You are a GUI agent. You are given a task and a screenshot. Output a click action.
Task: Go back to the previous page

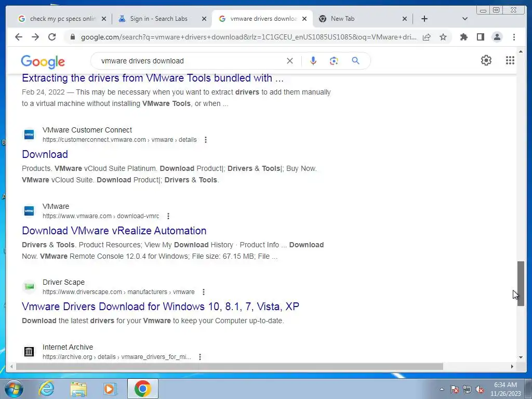click(x=19, y=37)
